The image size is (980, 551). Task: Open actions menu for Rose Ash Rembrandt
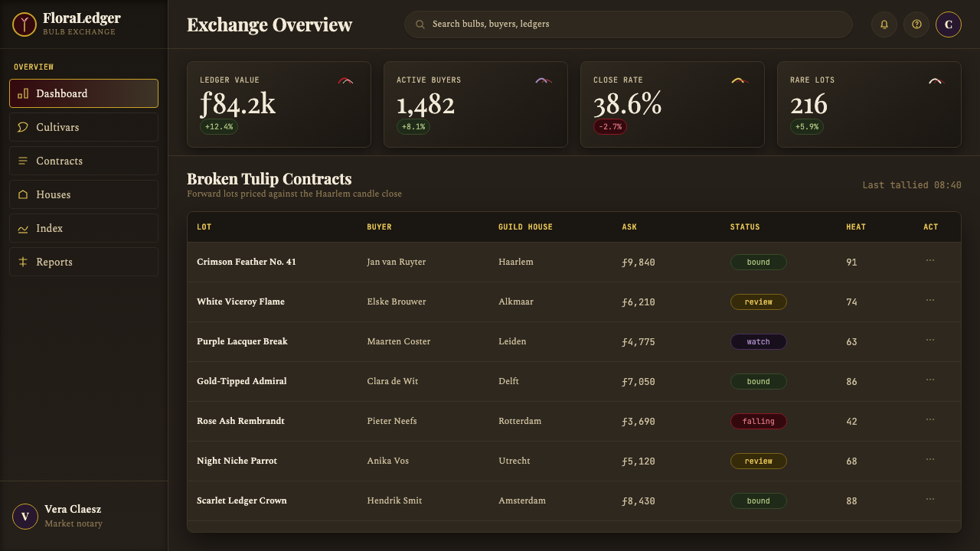(930, 420)
